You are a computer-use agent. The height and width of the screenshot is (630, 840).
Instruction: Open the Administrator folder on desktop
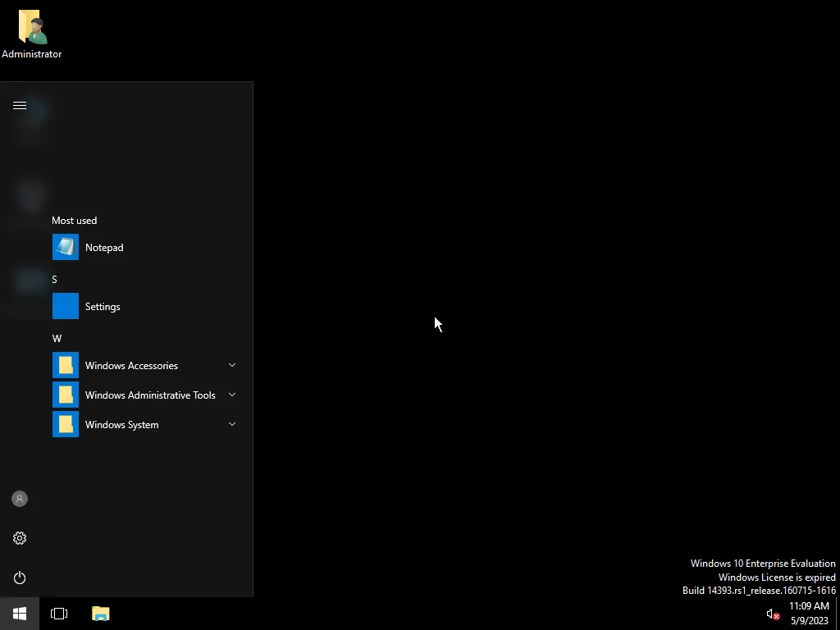pyautogui.click(x=32, y=34)
